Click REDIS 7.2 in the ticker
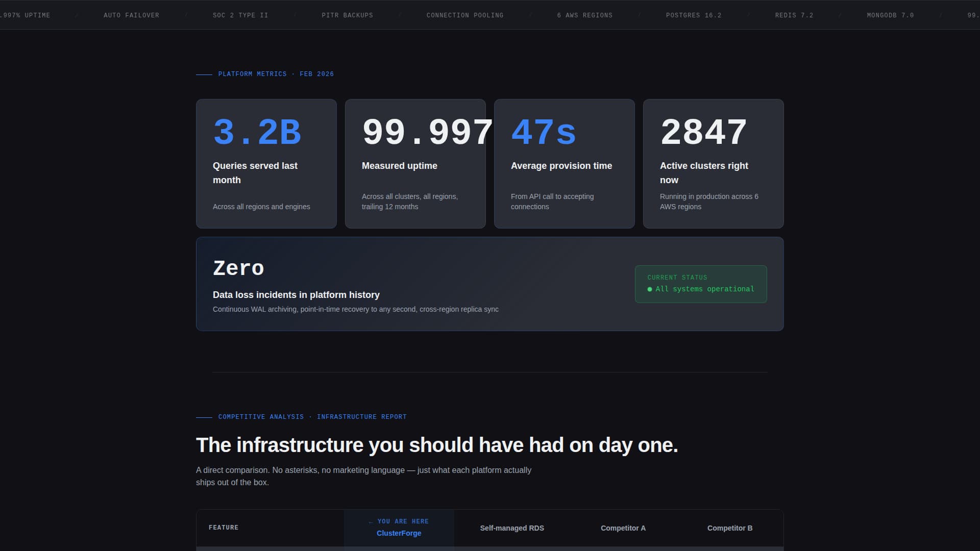Viewport: 980px width, 551px height. point(794,15)
